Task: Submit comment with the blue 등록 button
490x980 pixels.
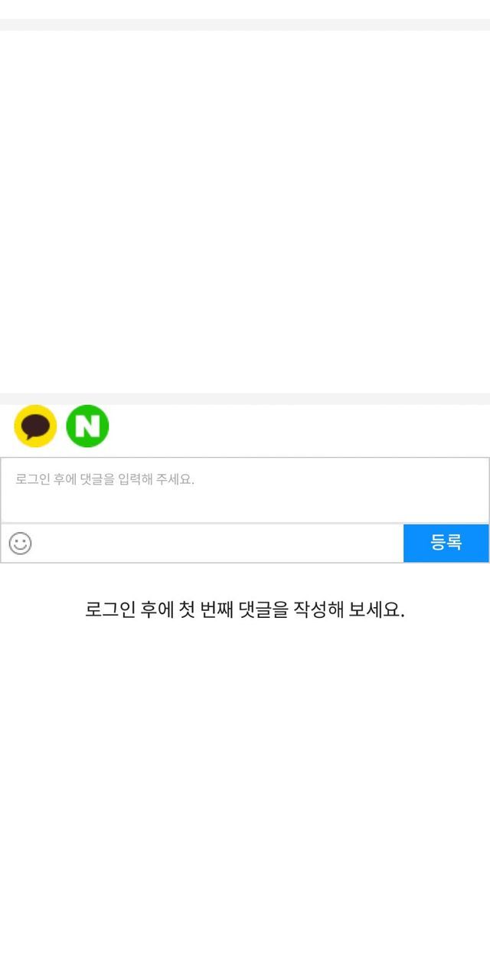Action: [446, 544]
